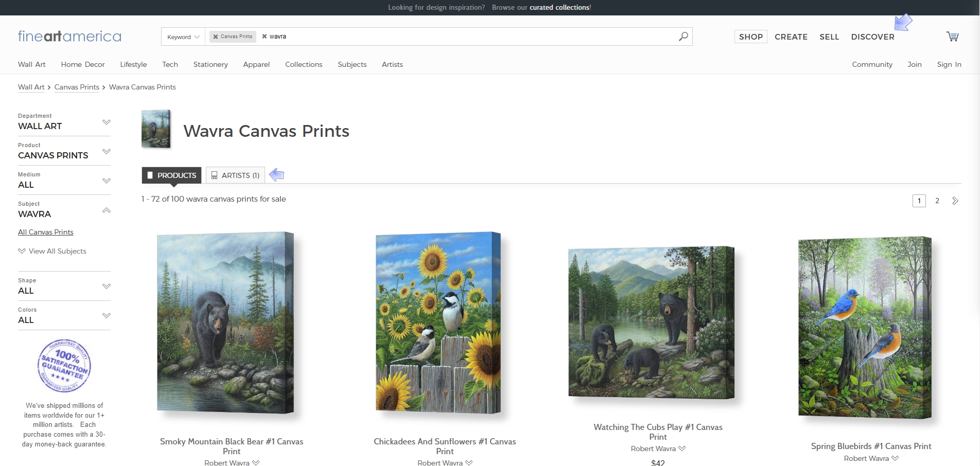Open Robert Wavra chevron under Watching The Cubs Play
Image resolution: width=980 pixels, height=466 pixels.
pos(682,449)
